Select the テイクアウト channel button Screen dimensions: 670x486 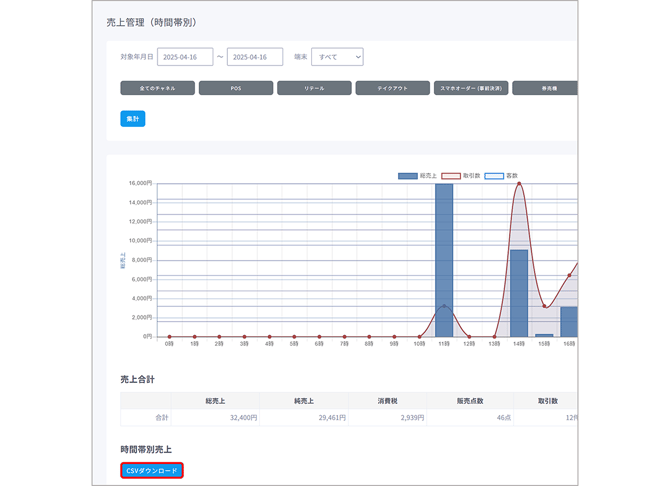tap(392, 88)
